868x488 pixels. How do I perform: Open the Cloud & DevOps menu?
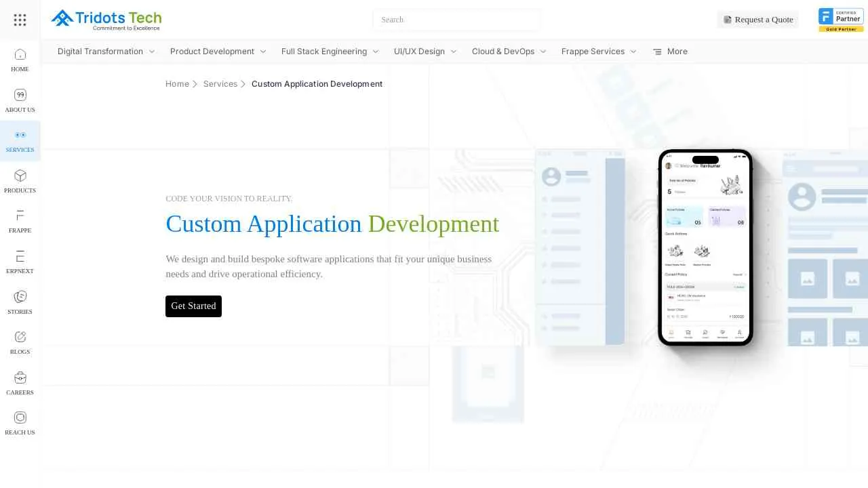coord(503,52)
